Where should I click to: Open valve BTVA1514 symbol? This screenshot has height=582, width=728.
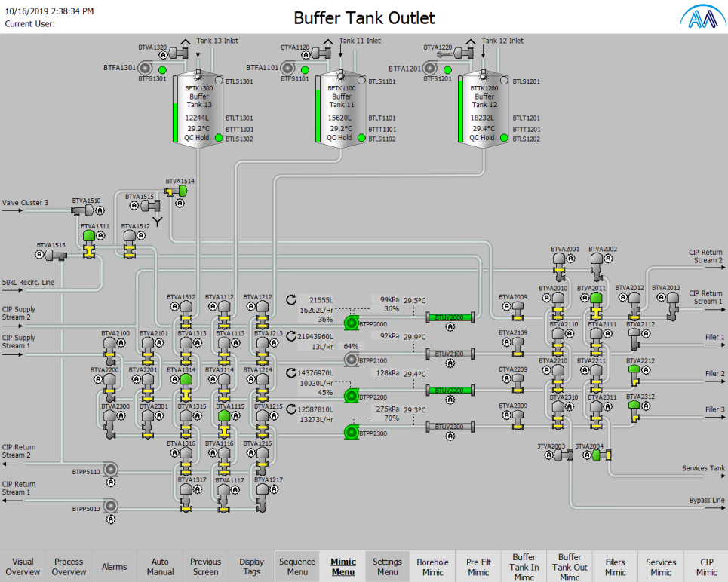[x=177, y=191]
